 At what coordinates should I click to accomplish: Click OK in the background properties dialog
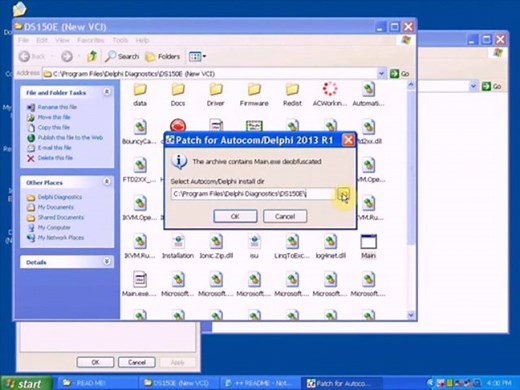[x=95, y=362]
